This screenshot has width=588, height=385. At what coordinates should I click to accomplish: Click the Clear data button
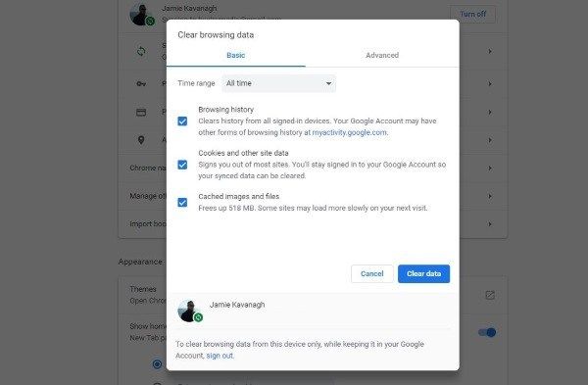pyautogui.click(x=423, y=273)
